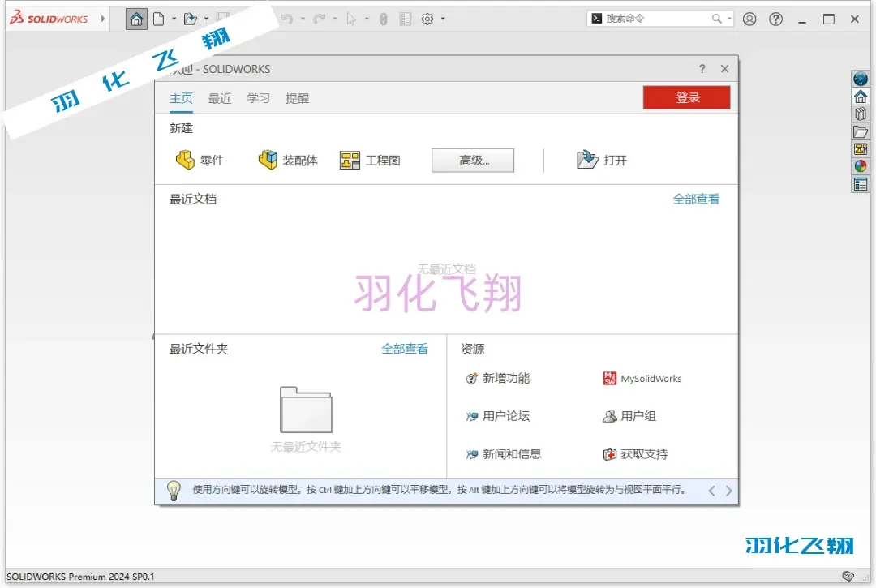Open the 用户论坛 resource link
876x588 pixels.
pyautogui.click(x=497, y=416)
